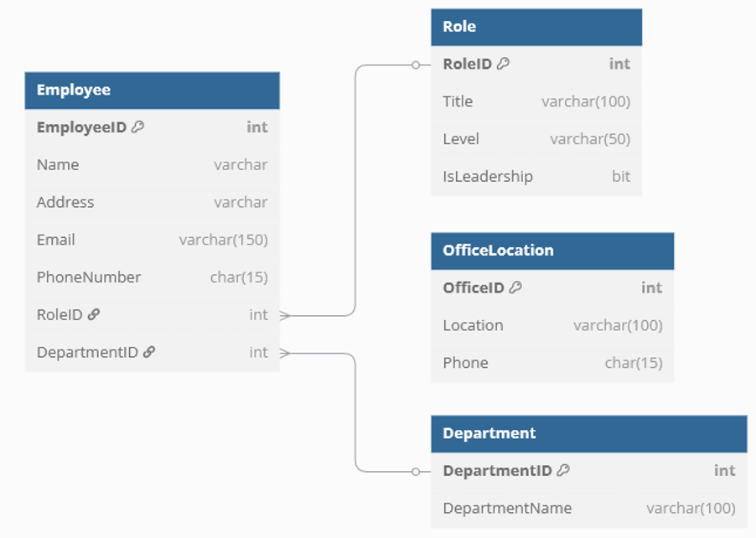
Task: Click the Level field in Role table
Action: [x=536, y=139]
